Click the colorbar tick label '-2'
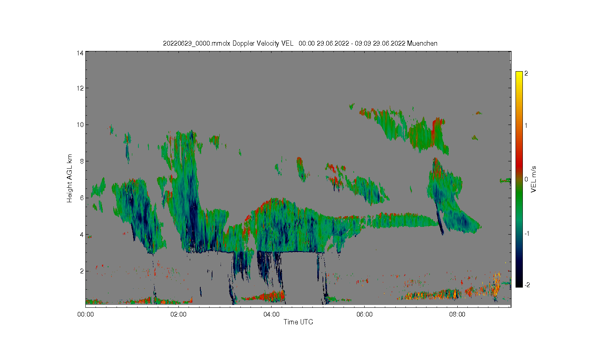Viewport: 607px width, 364px height. tap(527, 285)
